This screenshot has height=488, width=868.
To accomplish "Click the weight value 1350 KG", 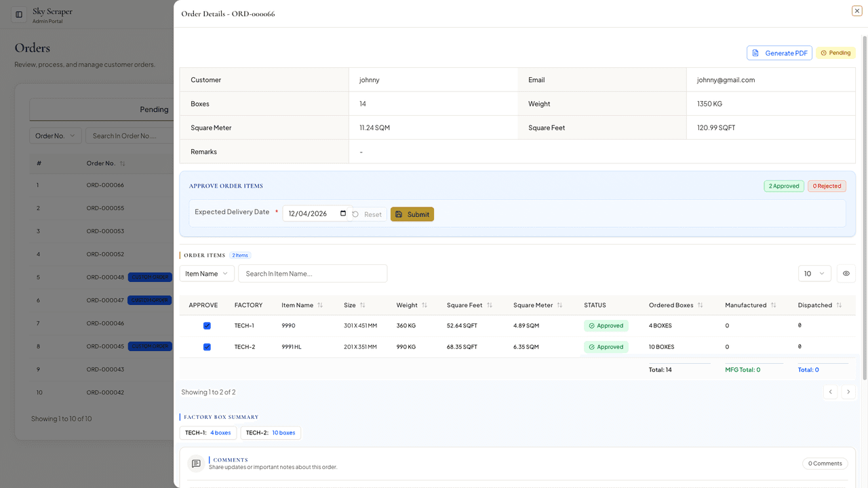I will [x=709, y=104].
